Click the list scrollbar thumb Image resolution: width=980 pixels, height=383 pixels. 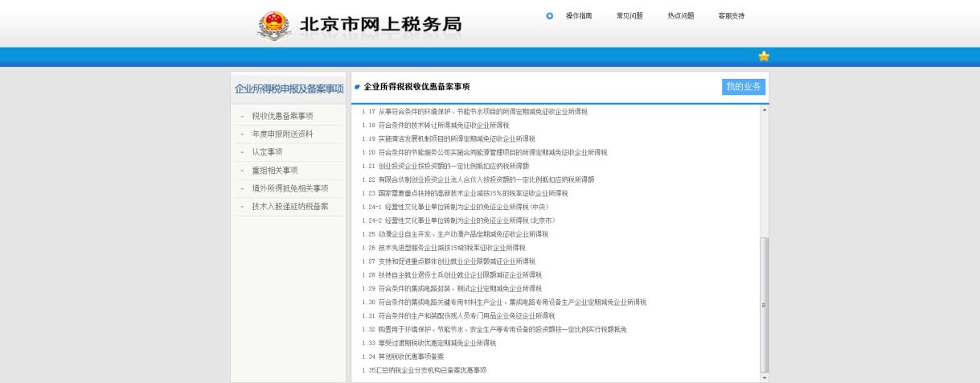[764, 304]
